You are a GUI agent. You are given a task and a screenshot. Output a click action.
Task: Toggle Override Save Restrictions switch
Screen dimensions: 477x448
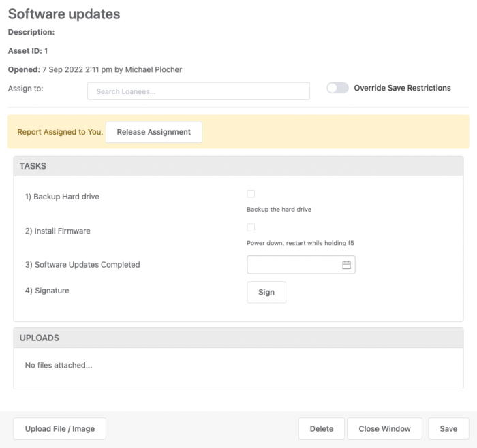[x=337, y=88]
